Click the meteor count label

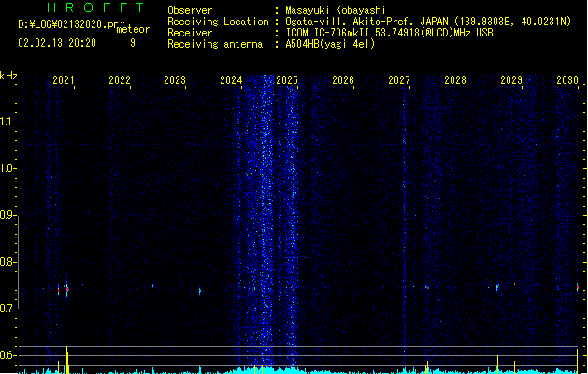[133, 29]
